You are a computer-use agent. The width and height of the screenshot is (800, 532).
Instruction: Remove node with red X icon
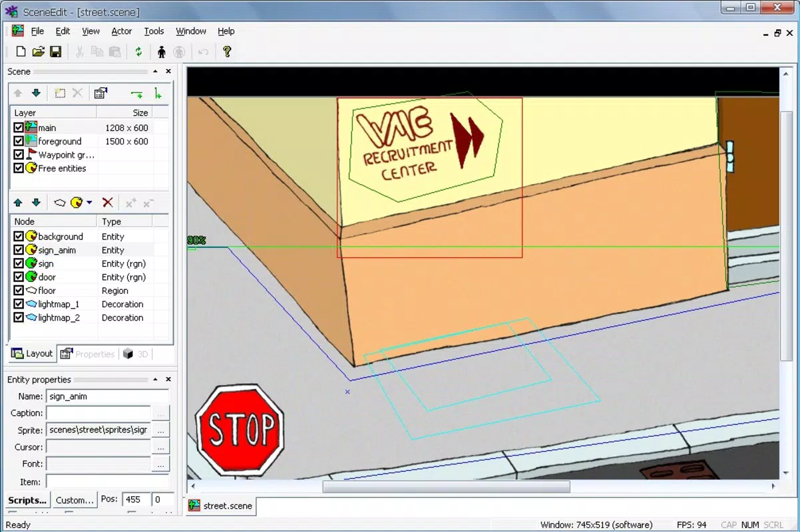tap(107, 202)
